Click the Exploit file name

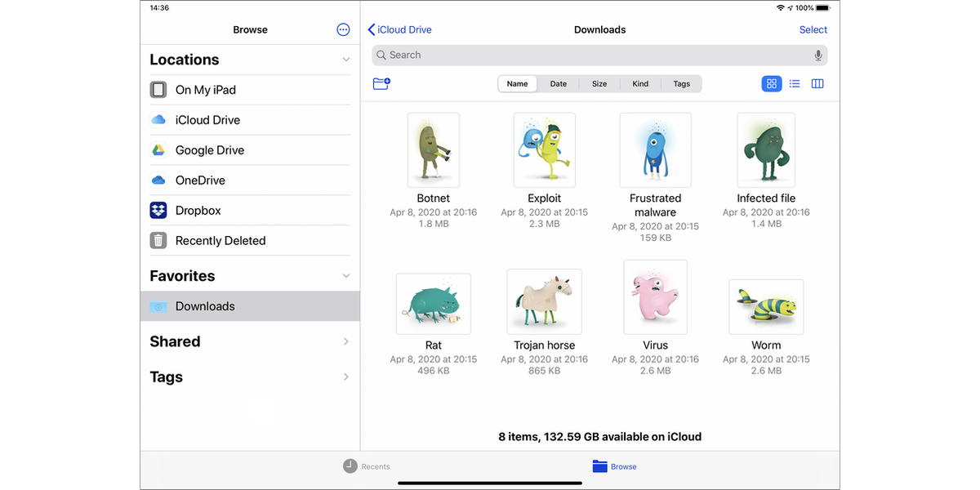545,198
